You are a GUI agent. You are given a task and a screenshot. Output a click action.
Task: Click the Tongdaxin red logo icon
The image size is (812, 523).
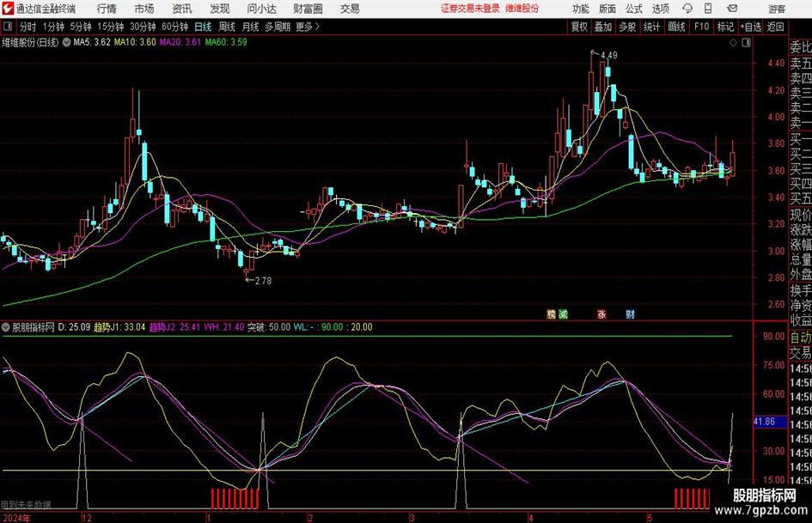(8, 9)
